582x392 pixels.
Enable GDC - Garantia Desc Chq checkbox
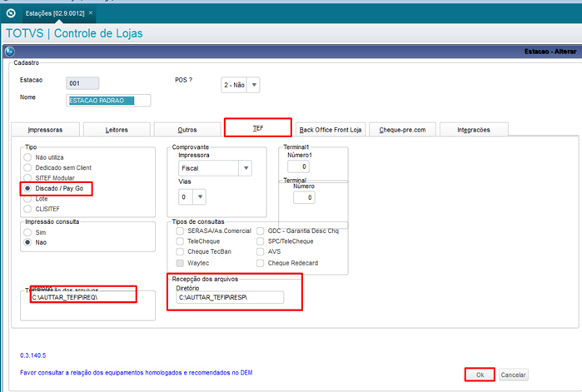click(x=261, y=231)
